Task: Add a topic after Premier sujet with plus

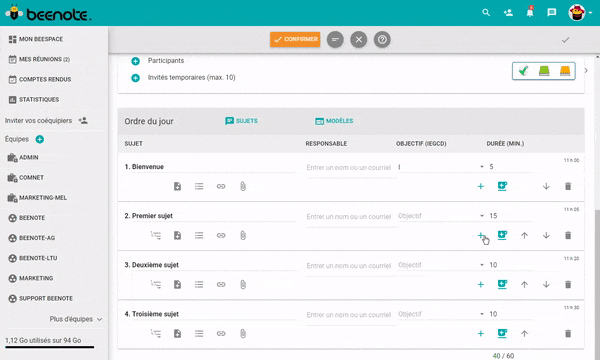Action: (x=481, y=235)
